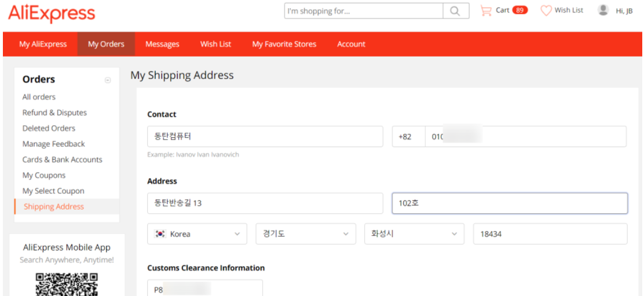Click the My Shipping Address heading
644x296 pixels.
coord(182,75)
